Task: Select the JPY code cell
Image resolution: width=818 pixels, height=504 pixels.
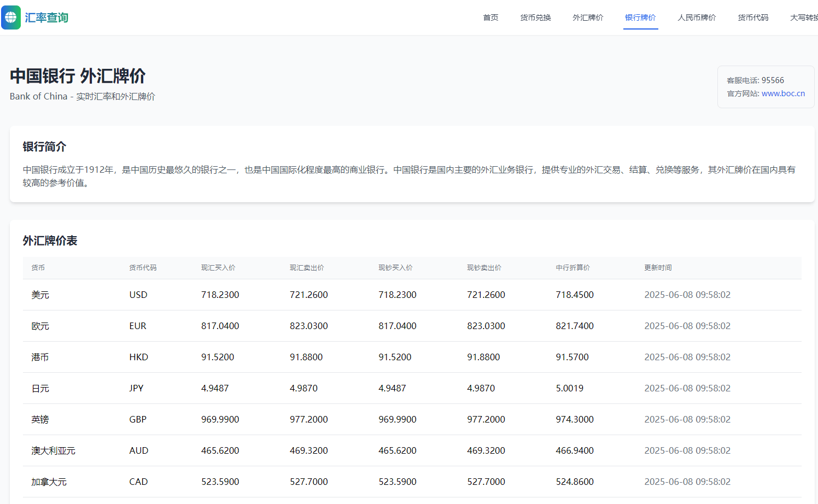Action: pyautogui.click(x=136, y=388)
